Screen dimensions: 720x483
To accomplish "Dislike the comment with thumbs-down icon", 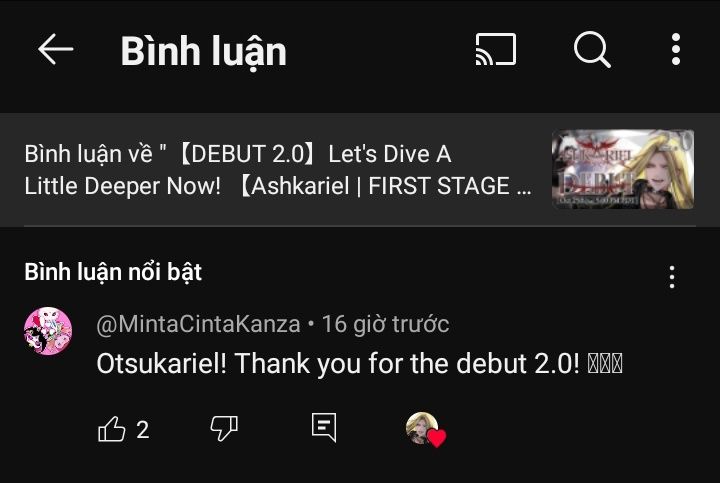I will click(224, 429).
